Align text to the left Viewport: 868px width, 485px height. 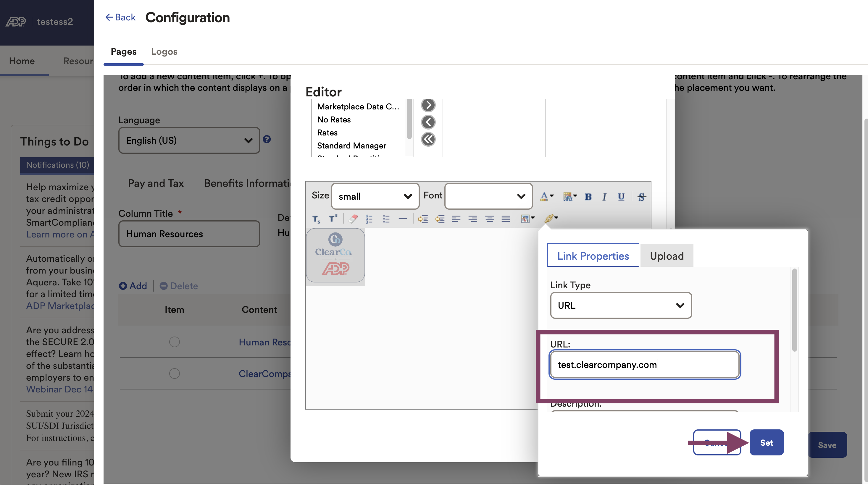click(456, 219)
